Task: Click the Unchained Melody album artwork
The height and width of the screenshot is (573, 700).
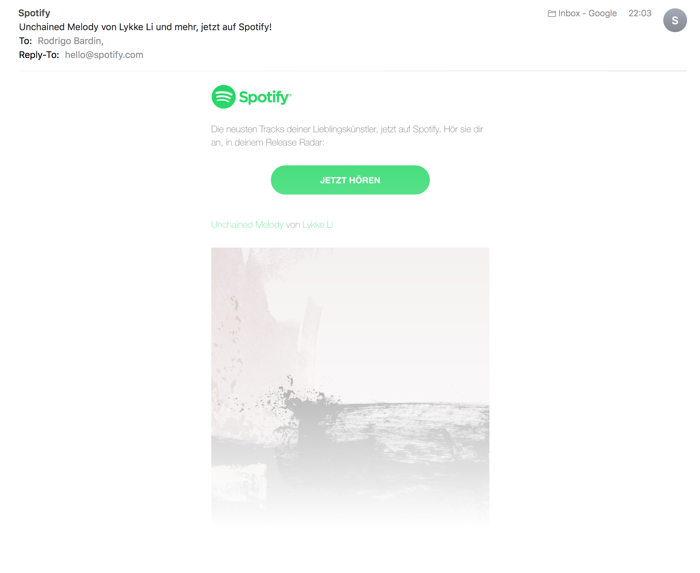Action: [x=350, y=385]
